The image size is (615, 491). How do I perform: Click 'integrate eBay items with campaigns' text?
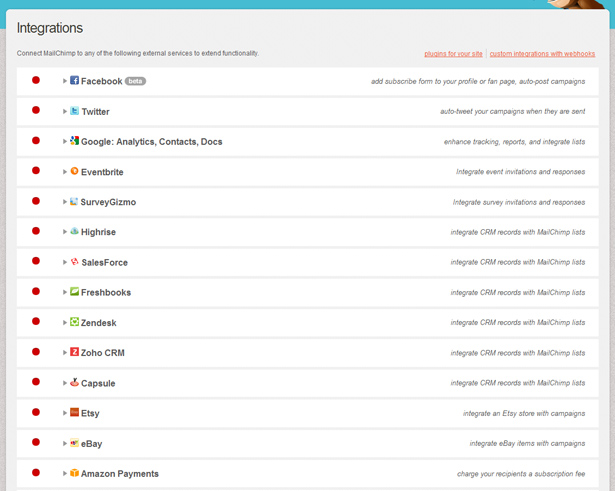pyautogui.click(x=527, y=444)
